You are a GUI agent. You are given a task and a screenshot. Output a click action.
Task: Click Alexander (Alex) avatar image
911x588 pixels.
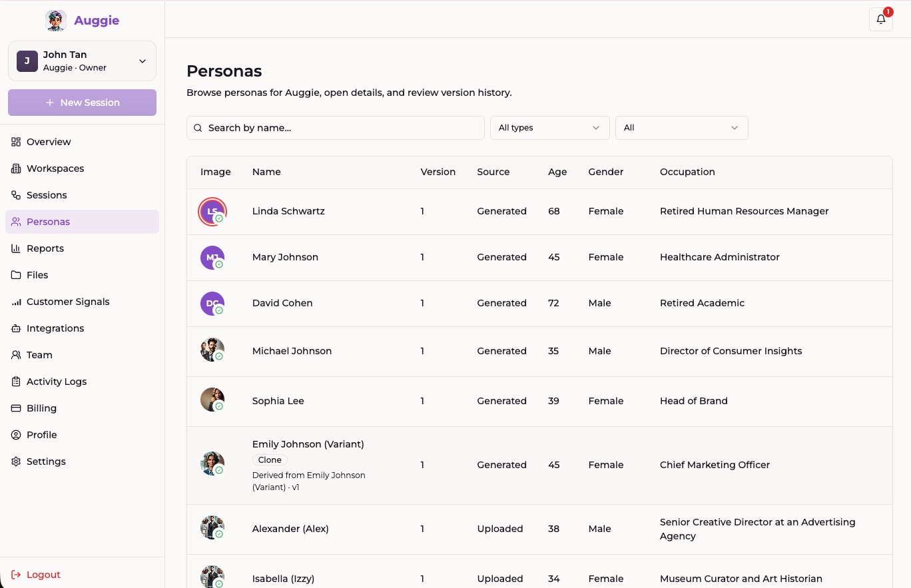point(212,527)
